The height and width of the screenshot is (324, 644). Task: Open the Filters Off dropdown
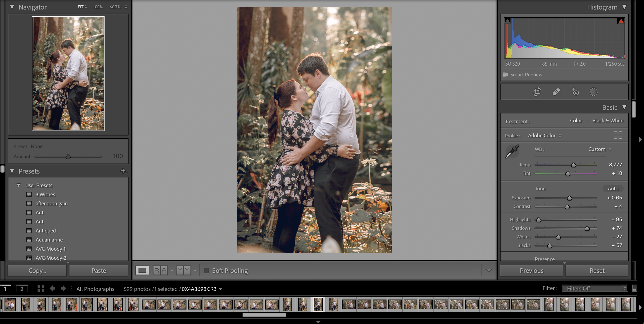tap(594, 288)
